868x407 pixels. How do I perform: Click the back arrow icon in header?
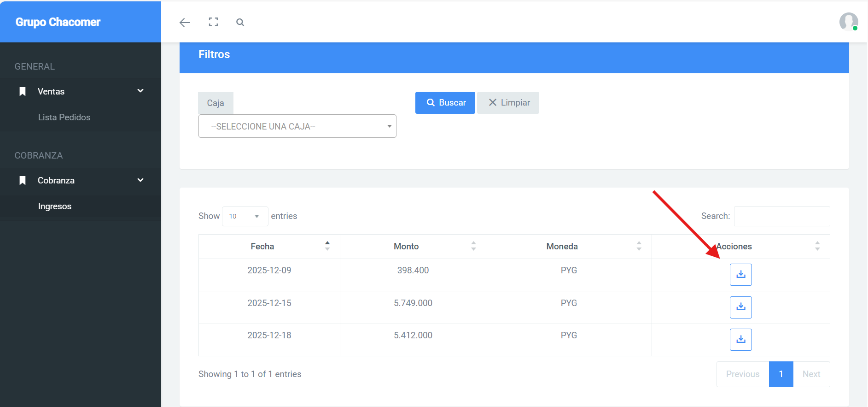185,23
